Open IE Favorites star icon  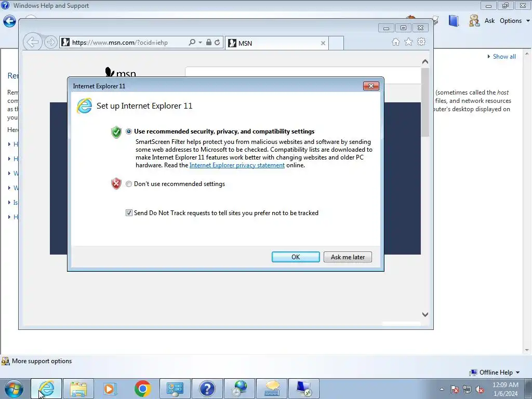coord(408,42)
